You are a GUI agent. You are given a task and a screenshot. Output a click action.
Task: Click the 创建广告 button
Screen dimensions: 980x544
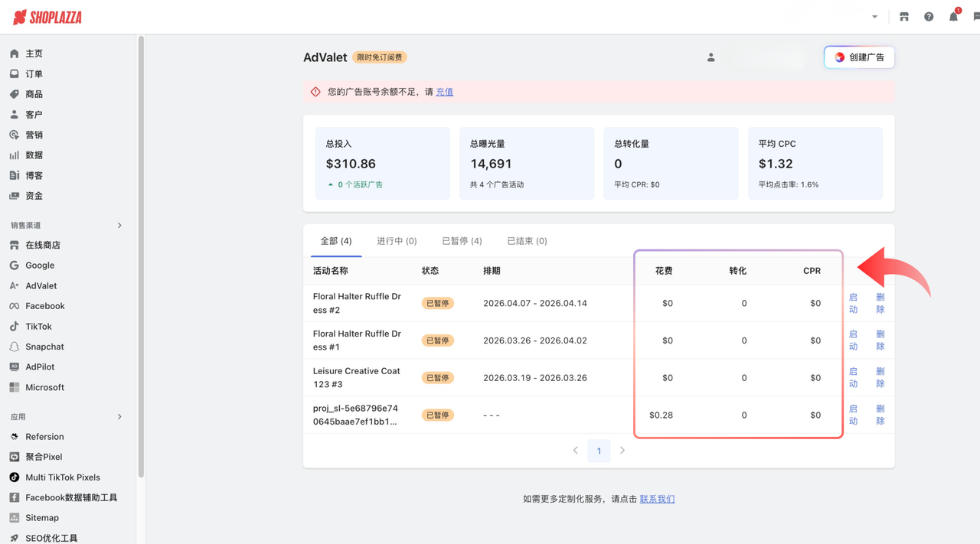pyautogui.click(x=859, y=57)
